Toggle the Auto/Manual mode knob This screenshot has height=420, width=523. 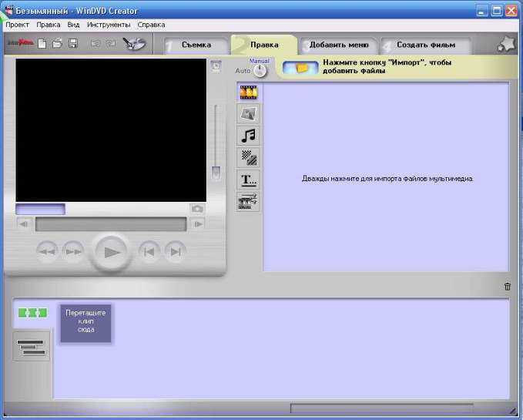point(260,71)
